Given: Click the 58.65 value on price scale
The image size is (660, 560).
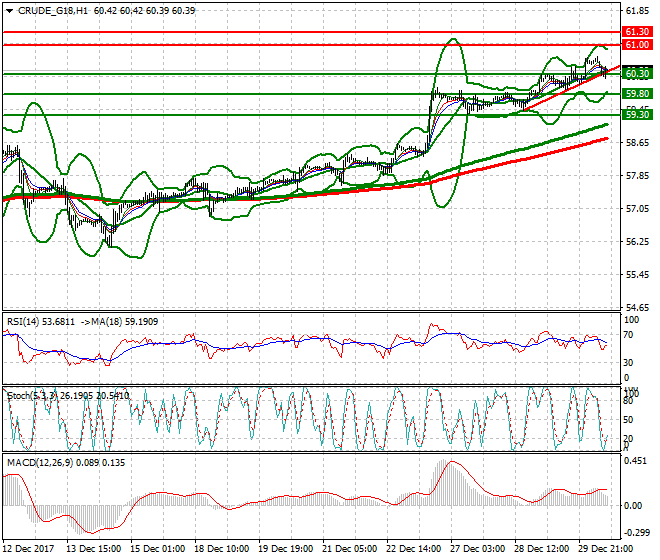Looking at the screenshot, I should point(637,143).
